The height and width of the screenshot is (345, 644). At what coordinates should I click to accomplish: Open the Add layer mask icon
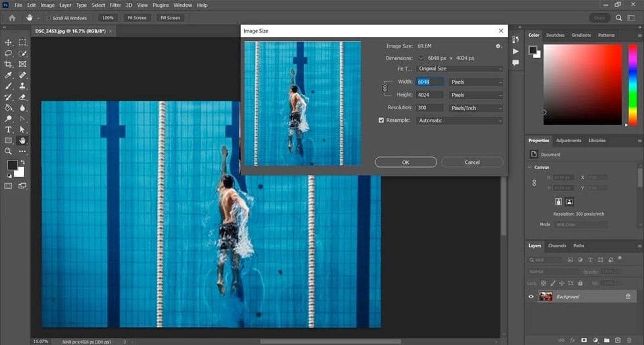point(584,340)
